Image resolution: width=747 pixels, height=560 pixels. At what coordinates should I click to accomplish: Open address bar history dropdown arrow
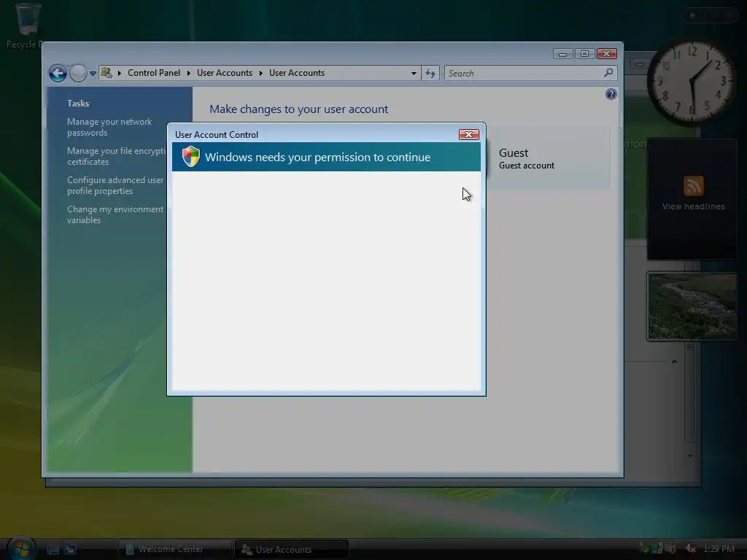(414, 74)
